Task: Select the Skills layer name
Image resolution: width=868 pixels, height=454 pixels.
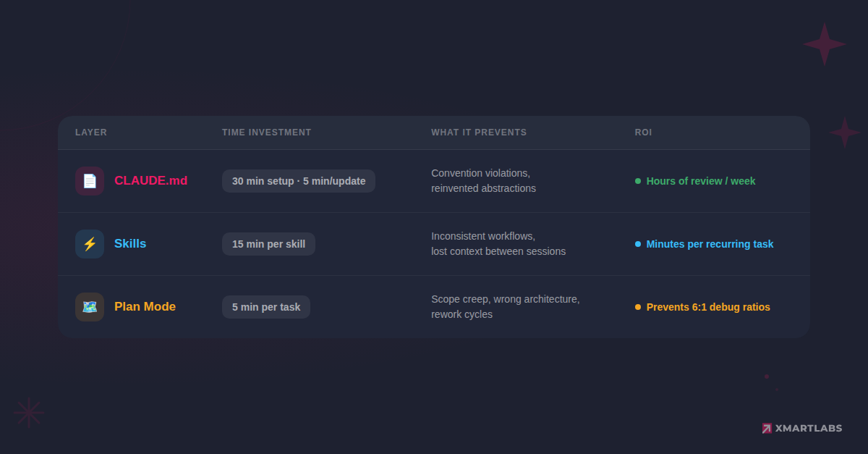Action: coord(130,244)
